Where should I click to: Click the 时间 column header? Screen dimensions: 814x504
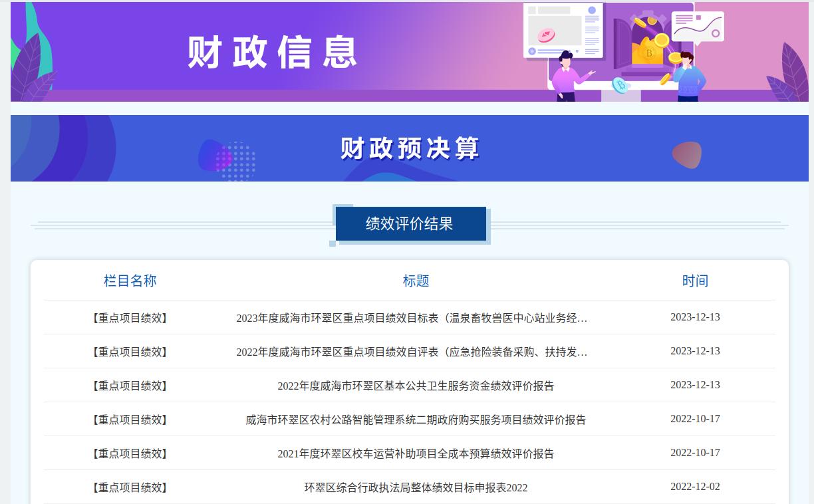click(695, 281)
